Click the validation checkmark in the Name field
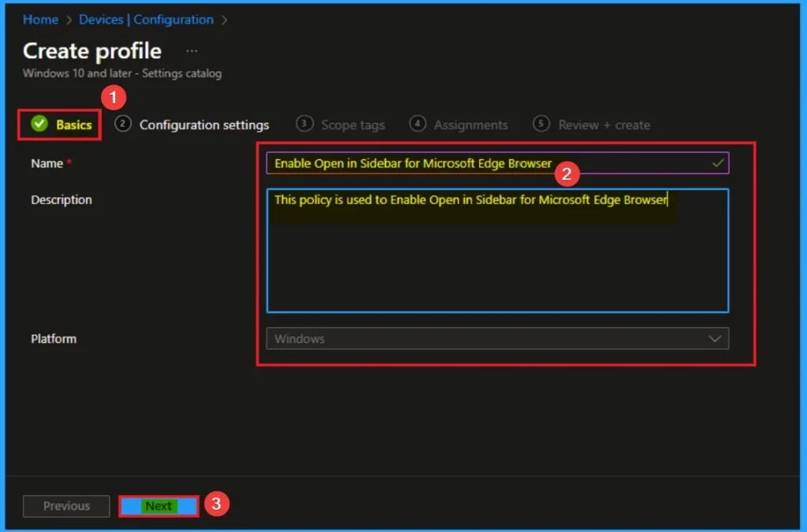Image resolution: width=807 pixels, height=532 pixels. (x=717, y=163)
